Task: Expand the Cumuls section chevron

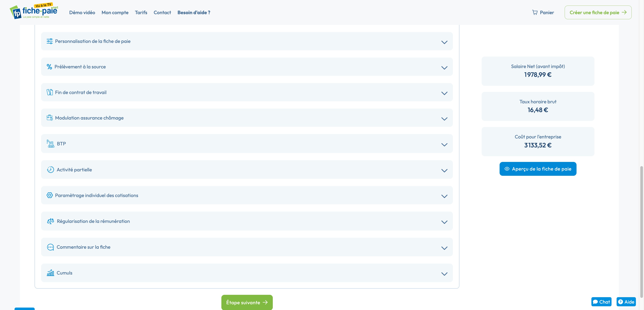Action: click(444, 274)
